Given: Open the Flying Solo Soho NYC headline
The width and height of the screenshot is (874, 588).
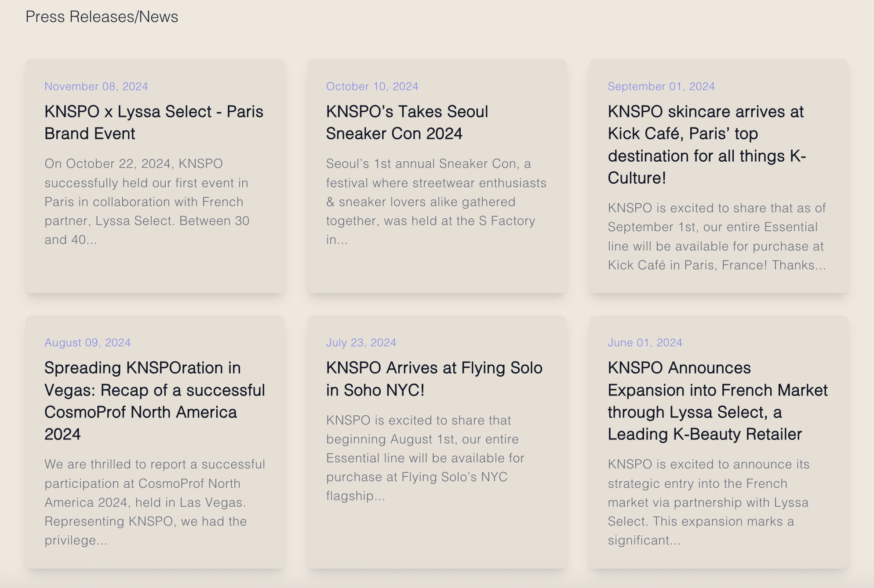Looking at the screenshot, I should click(x=434, y=379).
